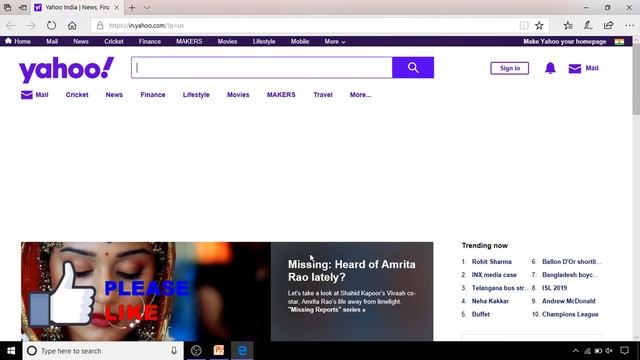This screenshot has height=360, width=640.
Task: Open trending topic Andrew McDonald
Action: point(569,301)
